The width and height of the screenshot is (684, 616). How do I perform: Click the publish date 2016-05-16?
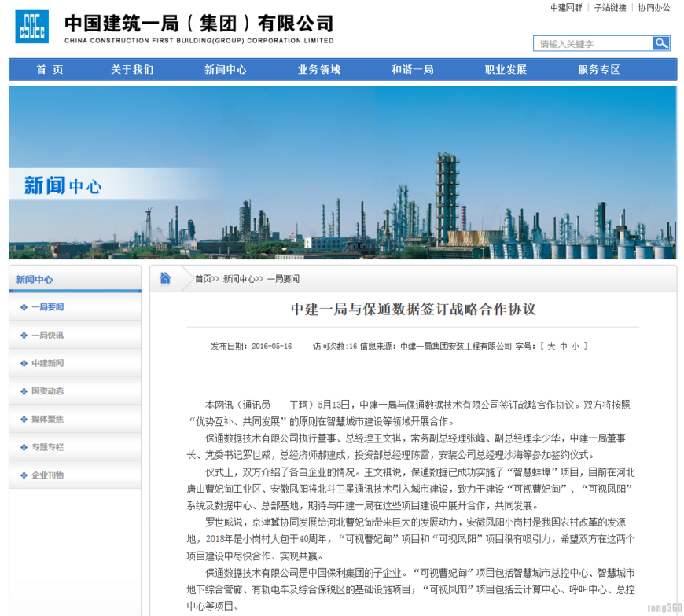point(272,346)
